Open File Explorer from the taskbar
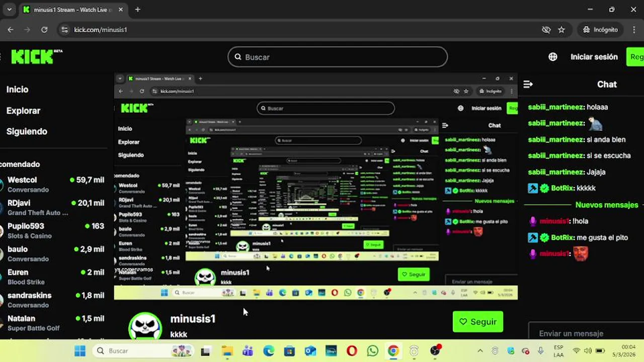 (x=227, y=351)
